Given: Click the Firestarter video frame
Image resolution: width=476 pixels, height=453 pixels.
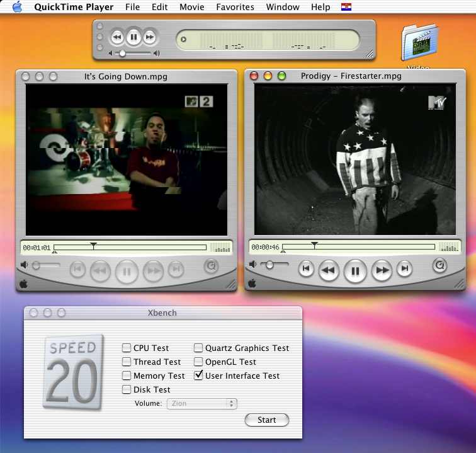Looking at the screenshot, I should tap(355, 159).
